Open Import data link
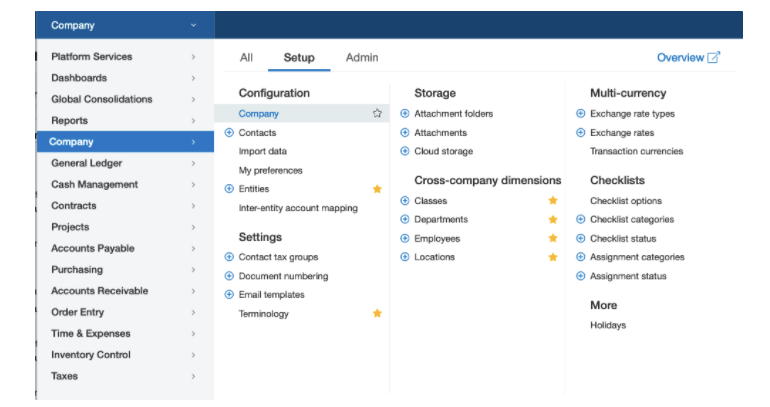The height and width of the screenshot is (407, 770). coord(263,151)
